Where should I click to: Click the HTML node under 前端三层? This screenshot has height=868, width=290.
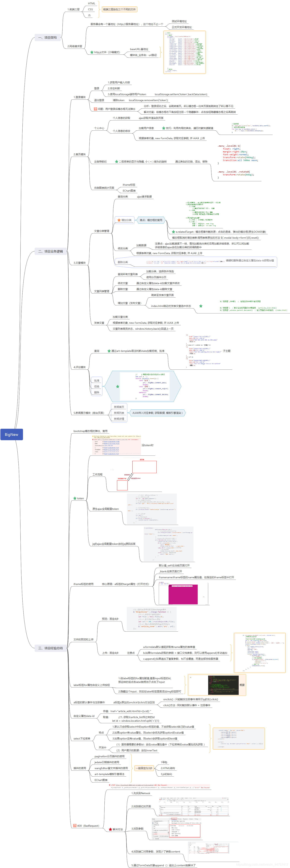(x=92, y=3)
